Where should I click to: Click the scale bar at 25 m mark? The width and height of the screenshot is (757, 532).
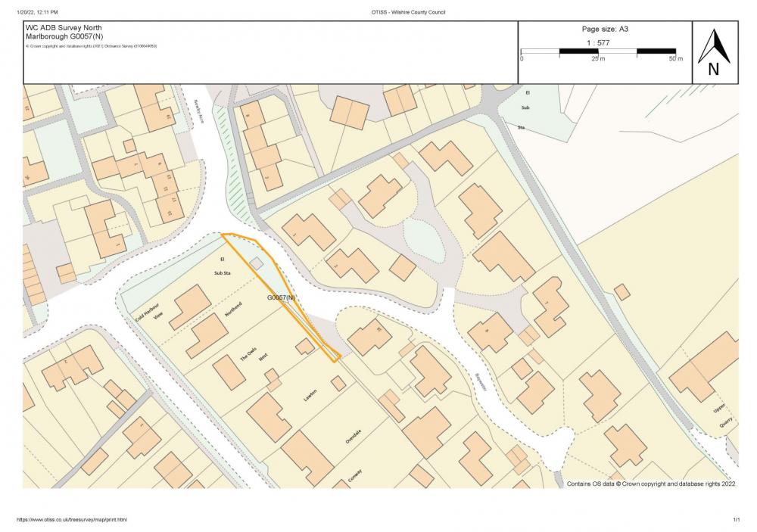coord(598,52)
